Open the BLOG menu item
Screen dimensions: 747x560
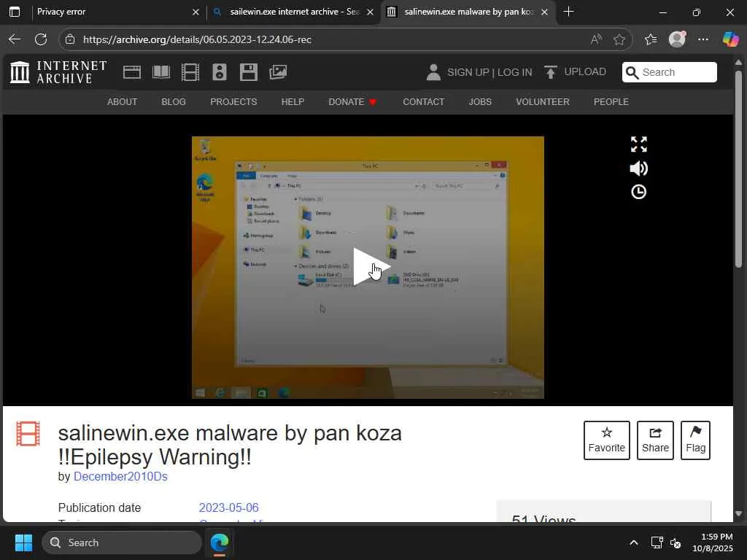coord(174,102)
